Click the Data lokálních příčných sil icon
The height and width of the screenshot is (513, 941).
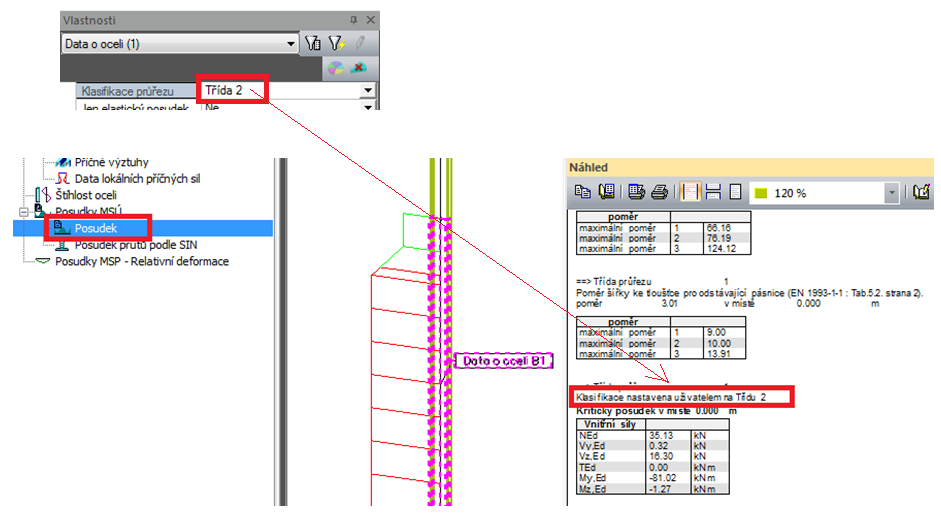coord(63,179)
